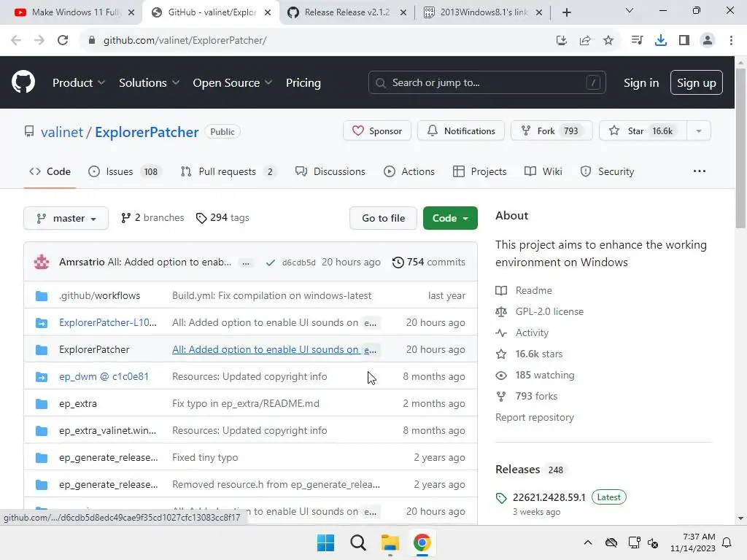Click the Go to file button
747x560 pixels.
point(383,218)
